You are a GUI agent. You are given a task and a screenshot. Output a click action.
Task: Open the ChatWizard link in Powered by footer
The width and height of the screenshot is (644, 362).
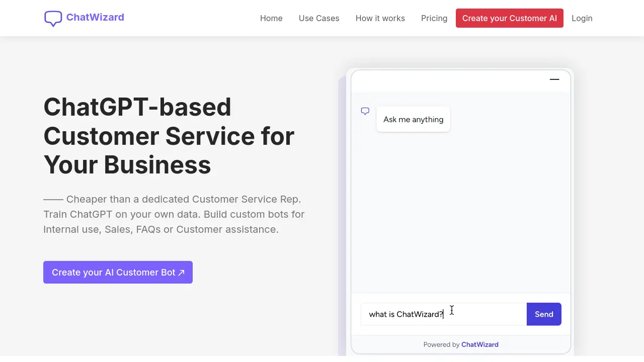[480, 344]
